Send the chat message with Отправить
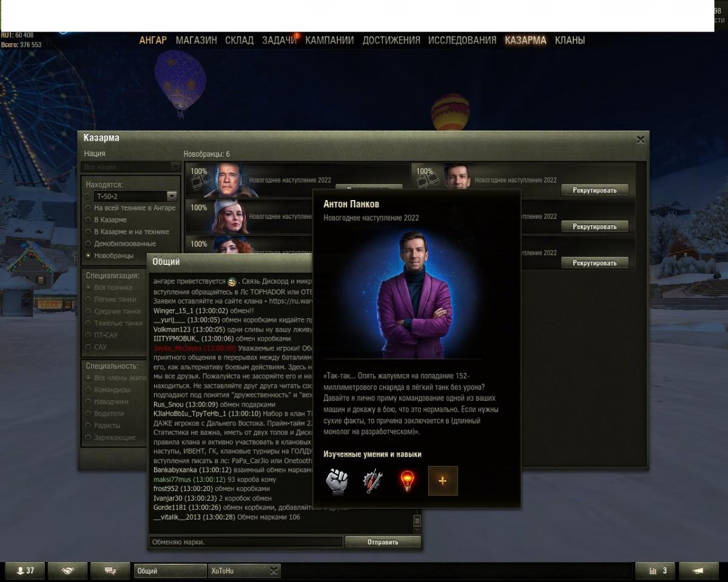Image resolution: width=728 pixels, height=582 pixels. pyautogui.click(x=383, y=542)
